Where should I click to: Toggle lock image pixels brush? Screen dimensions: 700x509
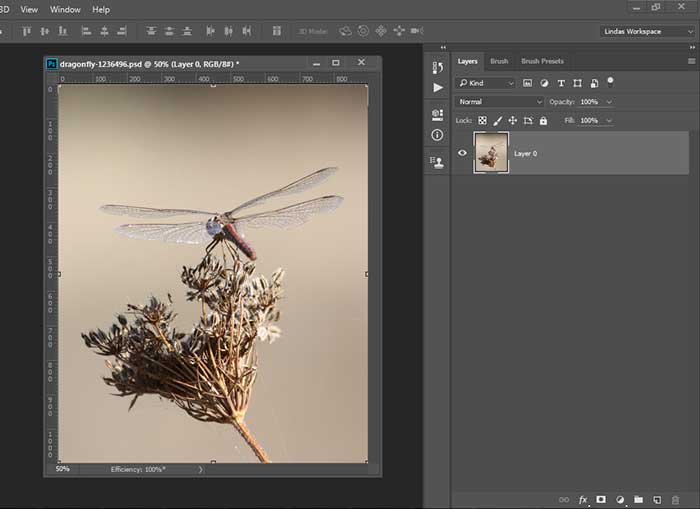498,121
